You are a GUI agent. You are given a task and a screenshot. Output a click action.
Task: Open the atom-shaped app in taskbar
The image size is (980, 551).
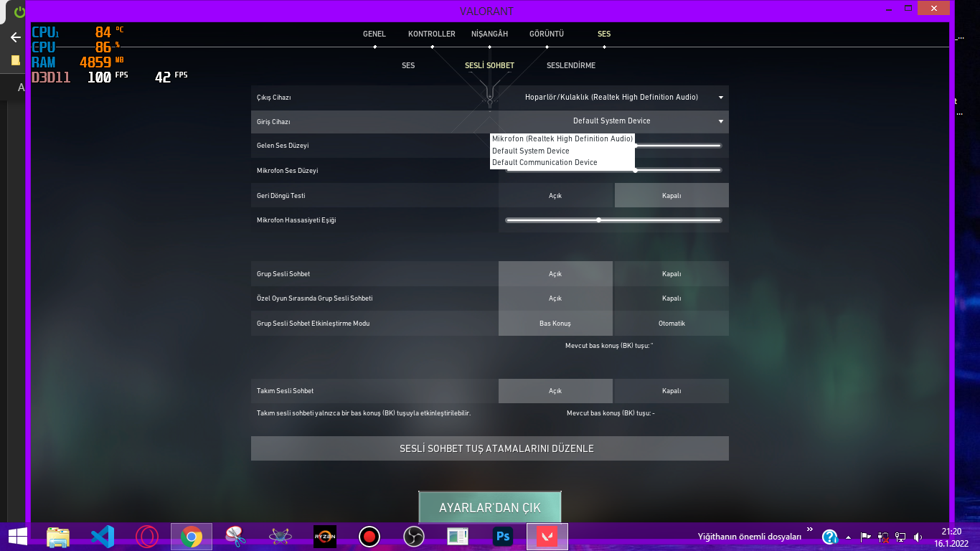tap(280, 537)
